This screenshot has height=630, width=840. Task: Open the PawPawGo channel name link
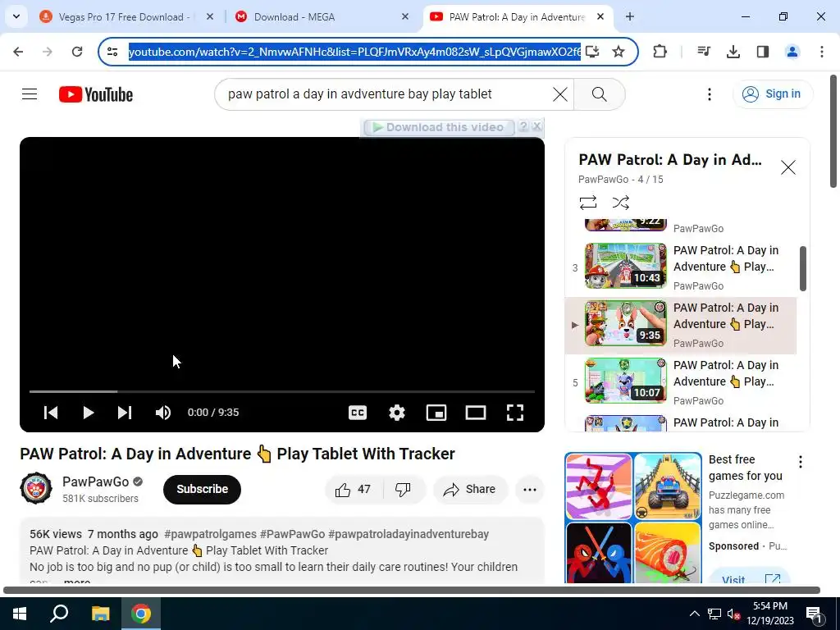coord(95,482)
